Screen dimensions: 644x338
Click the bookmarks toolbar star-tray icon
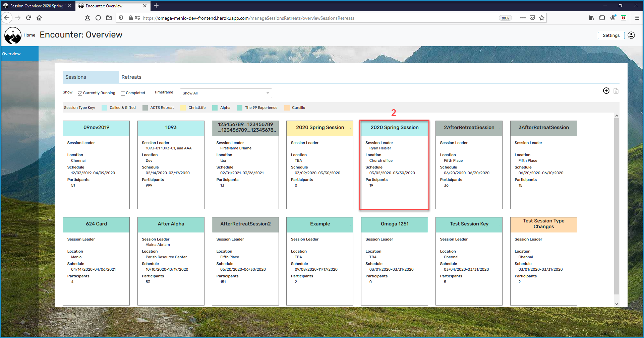[x=87, y=18]
